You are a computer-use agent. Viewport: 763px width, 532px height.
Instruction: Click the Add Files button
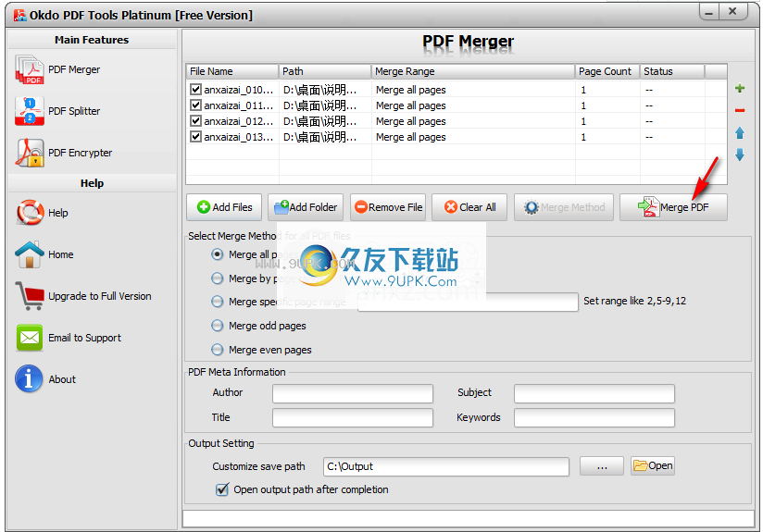(224, 207)
